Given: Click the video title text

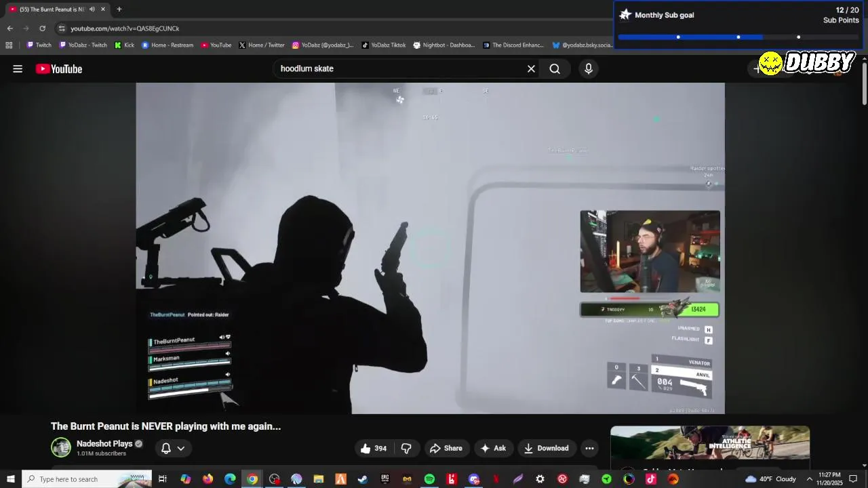Looking at the screenshot, I should 165,426.
